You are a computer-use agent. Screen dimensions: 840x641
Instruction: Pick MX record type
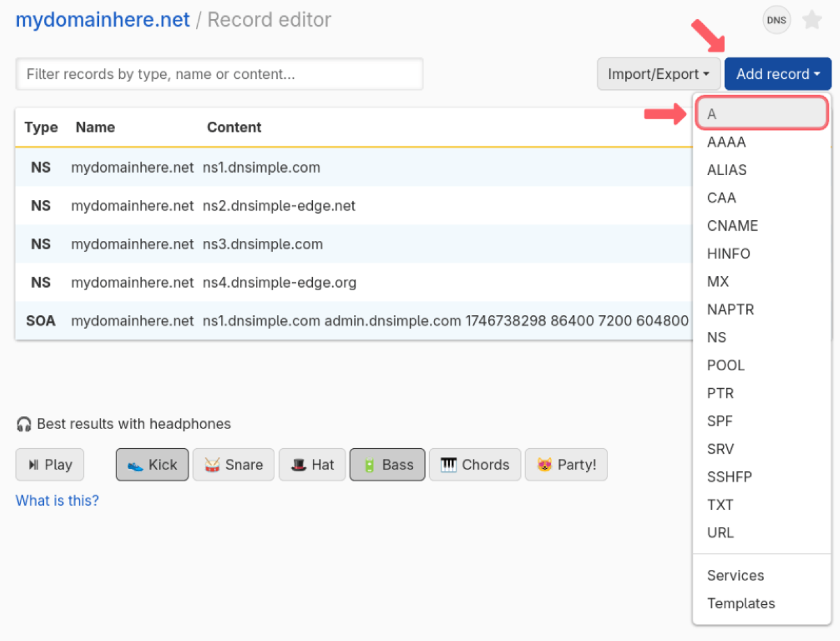click(x=718, y=281)
